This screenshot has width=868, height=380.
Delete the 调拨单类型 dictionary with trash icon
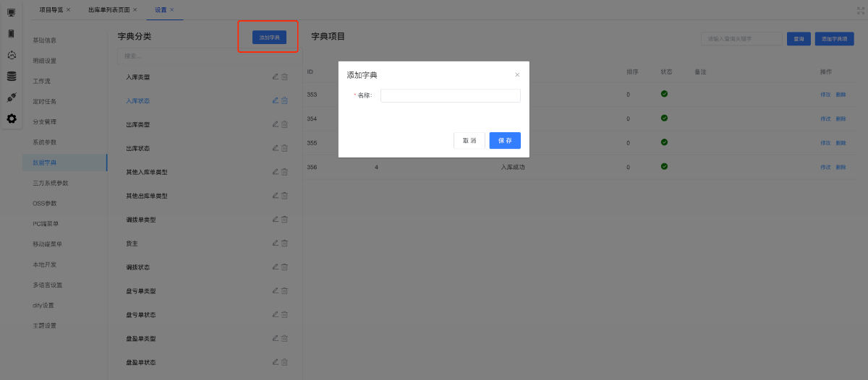(284, 219)
